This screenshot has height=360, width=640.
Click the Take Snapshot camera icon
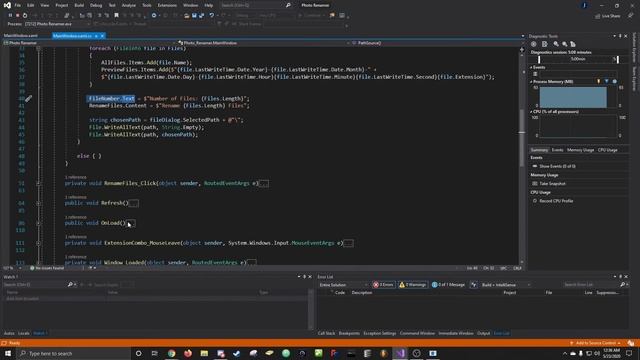click(x=535, y=184)
